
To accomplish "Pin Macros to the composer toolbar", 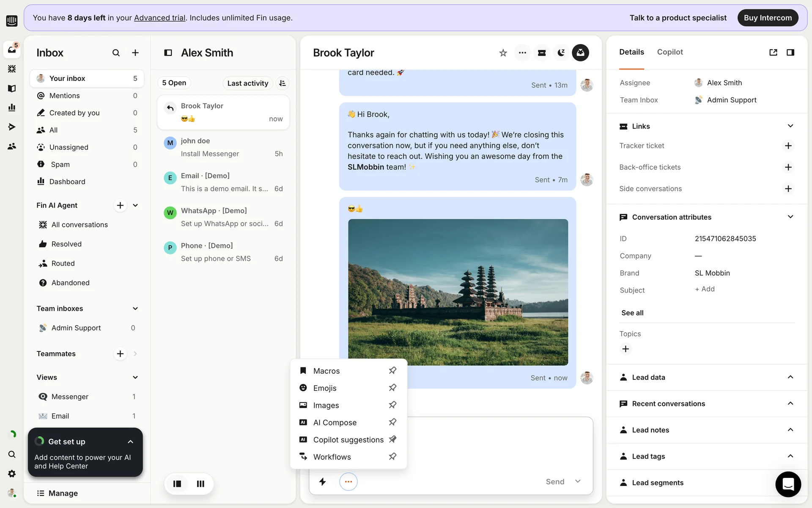I will 392,370.
